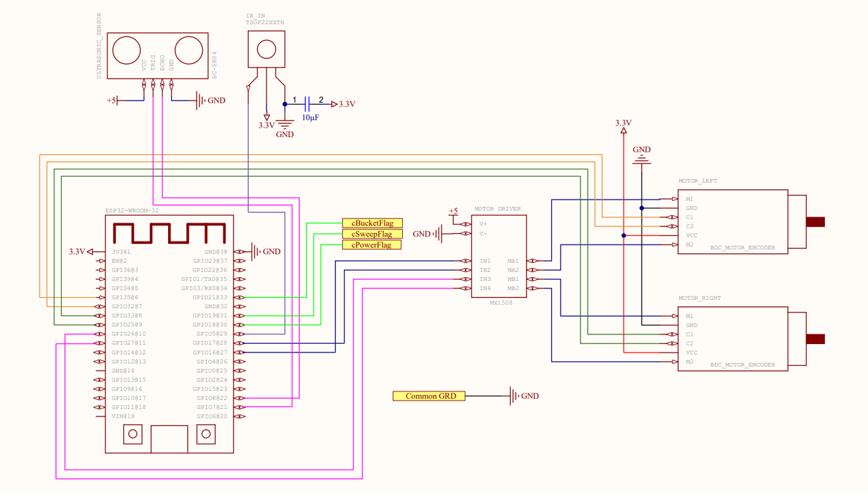Image resolution: width=868 pixels, height=501 pixels.
Task: Click the GPIO19@31 pin label
Action: (210, 316)
